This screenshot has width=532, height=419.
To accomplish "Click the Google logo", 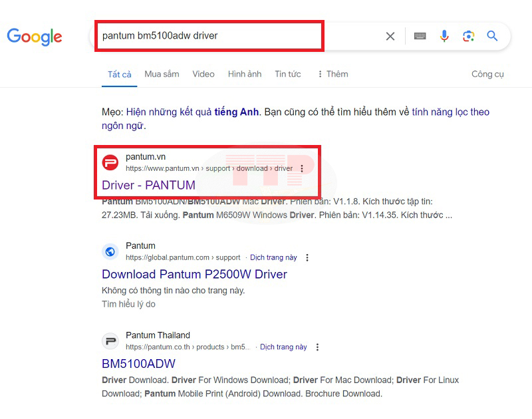I will coord(35,36).
